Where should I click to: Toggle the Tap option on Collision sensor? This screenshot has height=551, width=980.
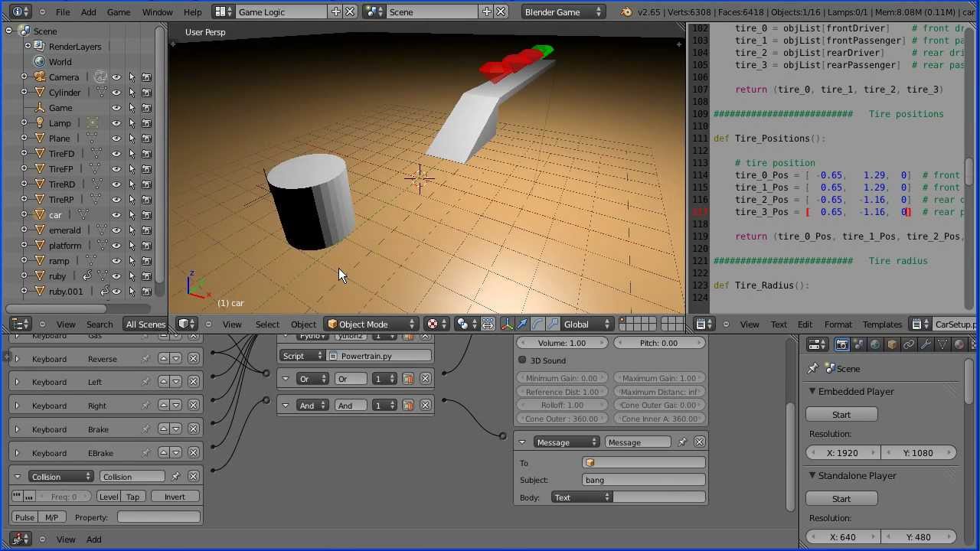pos(132,497)
